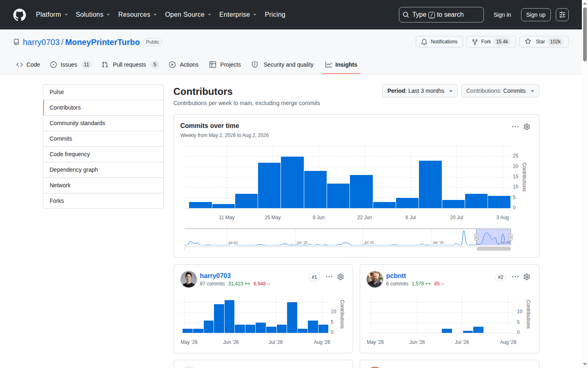Click the Sign up button

[x=536, y=15]
